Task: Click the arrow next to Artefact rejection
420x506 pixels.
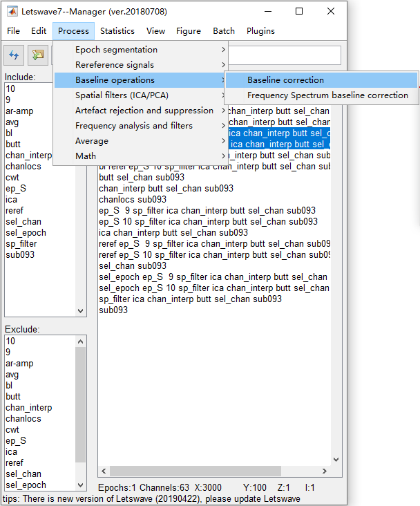Action: tap(223, 111)
